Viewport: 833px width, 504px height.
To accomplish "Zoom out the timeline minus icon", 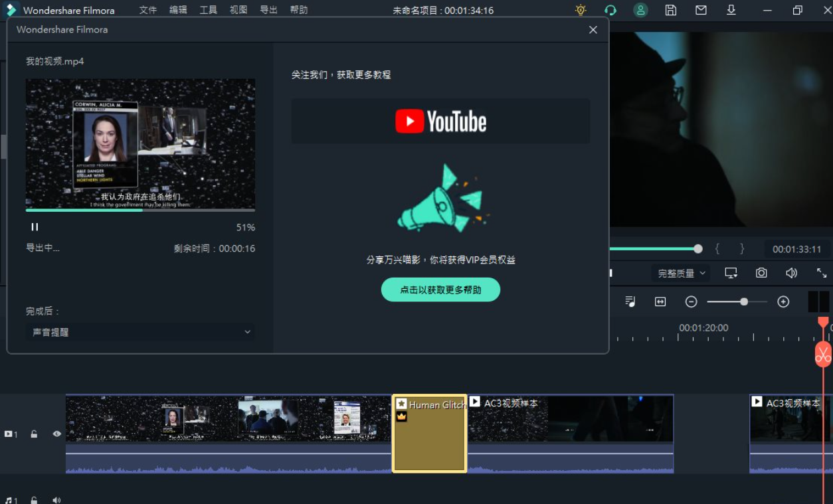I will click(691, 301).
